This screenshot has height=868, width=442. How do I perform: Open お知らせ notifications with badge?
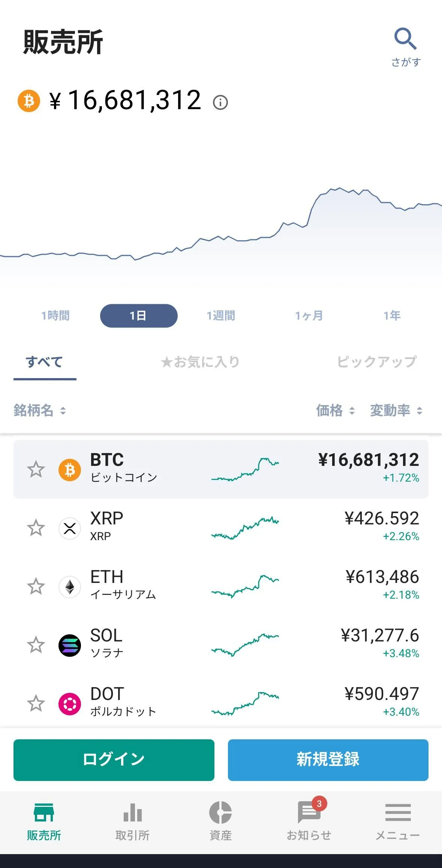pyautogui.click(x=309, y=812)
